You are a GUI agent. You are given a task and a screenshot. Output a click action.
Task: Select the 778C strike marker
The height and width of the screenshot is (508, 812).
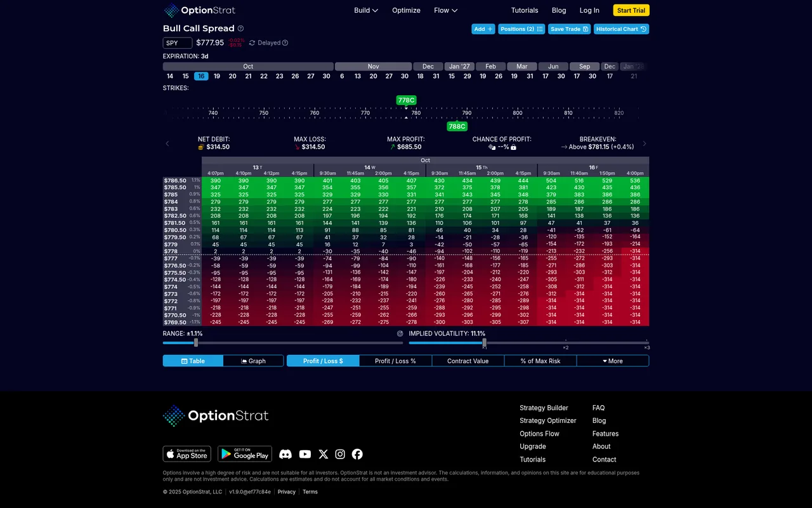(406, 100)
